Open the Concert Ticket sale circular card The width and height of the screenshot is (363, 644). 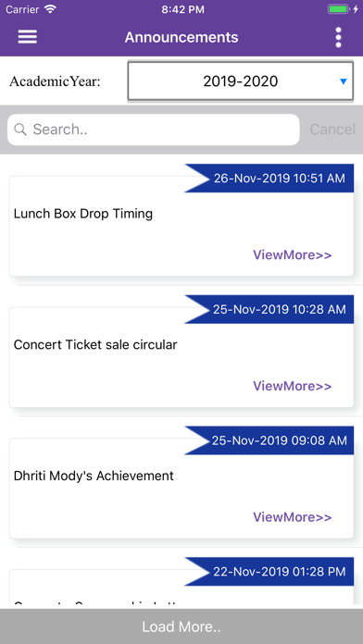pos(181,357)
